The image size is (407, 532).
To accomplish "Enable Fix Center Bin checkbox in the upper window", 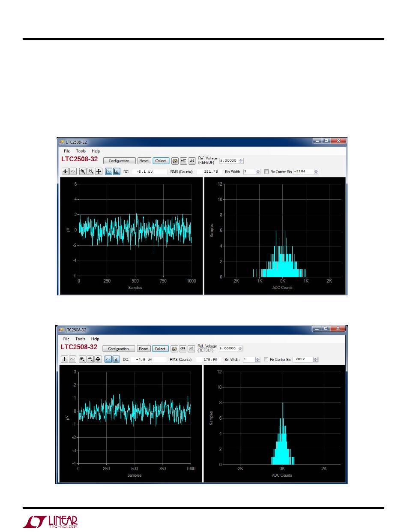I will [266, 171].
